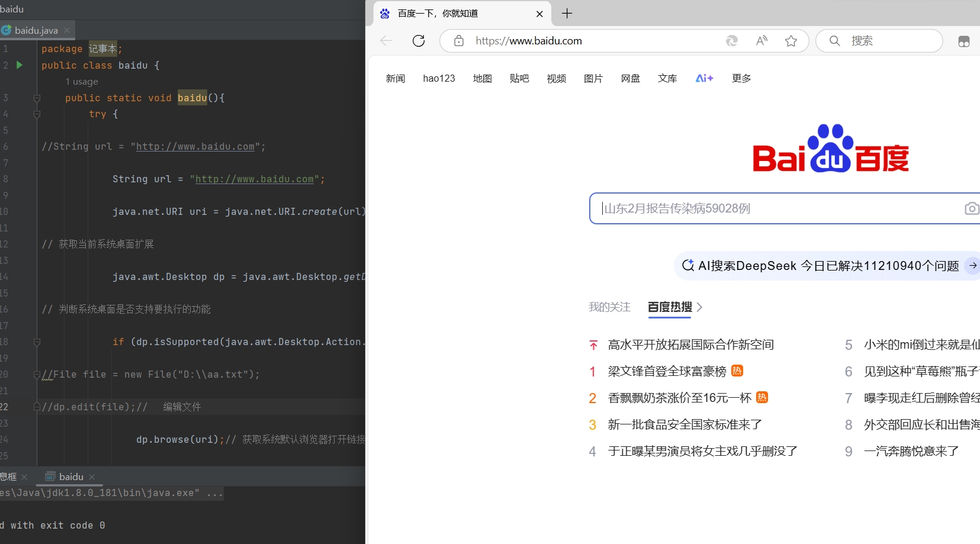Click the 1 usage hint above the baidu method
Screen dimensions: 980x544
coord(82,82)
